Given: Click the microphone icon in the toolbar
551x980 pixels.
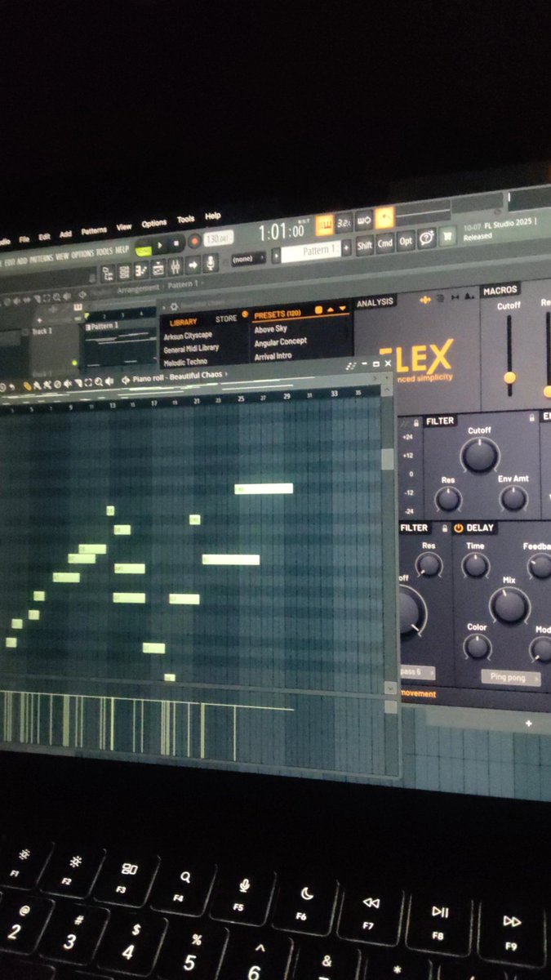Looking at the screenshot, I should 211,262.
